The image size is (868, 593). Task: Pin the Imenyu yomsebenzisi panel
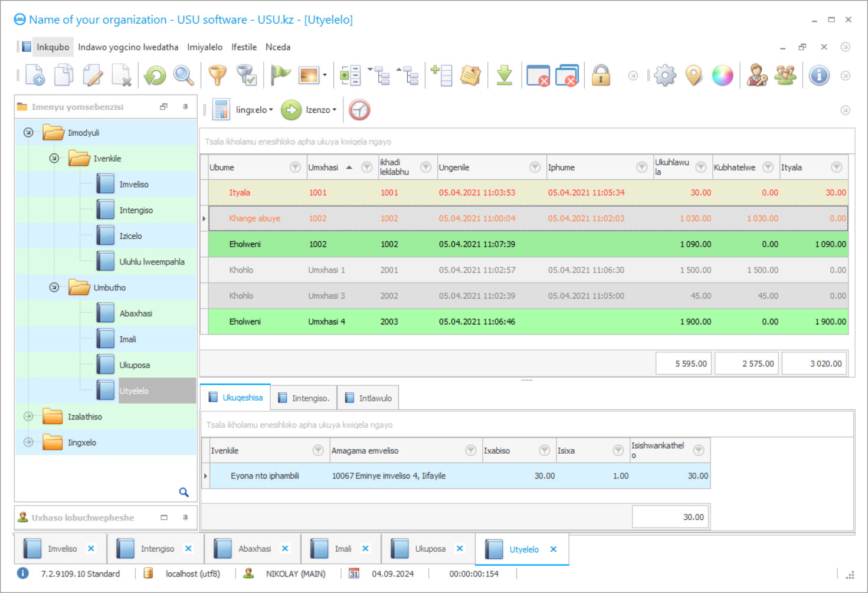coord(185,107)
